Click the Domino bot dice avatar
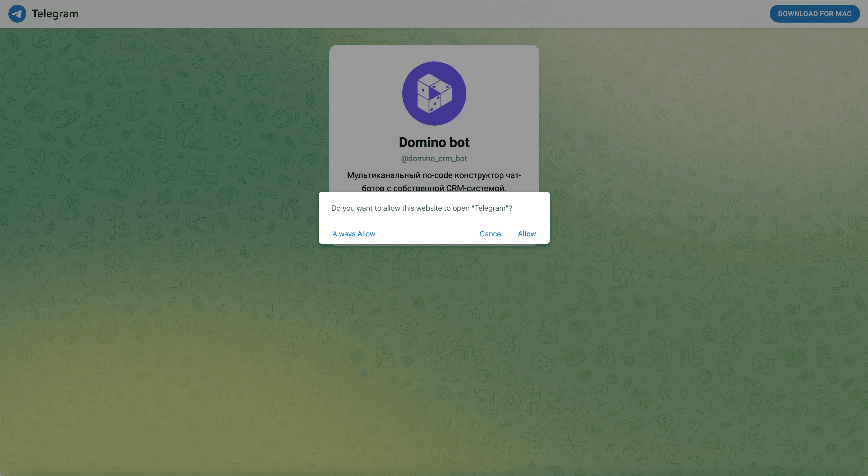The height and width of the screenshot is (476, 868). coord(434,93)
